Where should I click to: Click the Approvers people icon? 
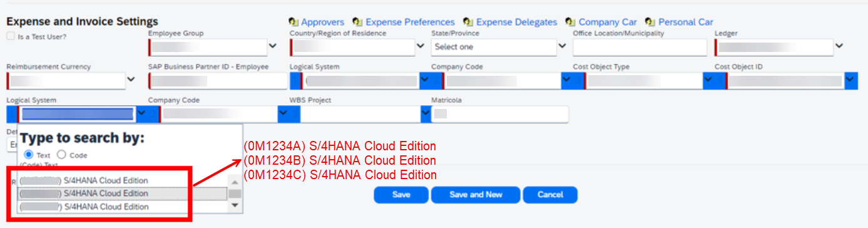294,22
